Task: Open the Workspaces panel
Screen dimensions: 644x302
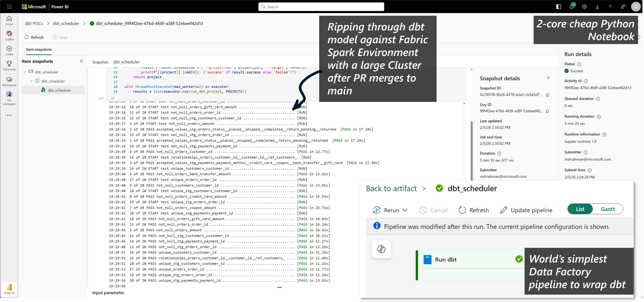Action: click(x=9, y=81)
